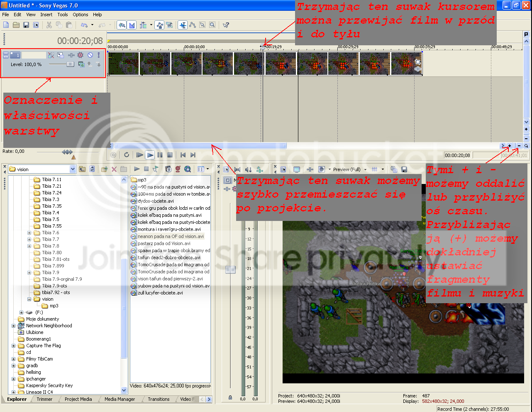Open the Preview (Full) quality dropdown
The image size is (532, 412).
point(365,169)
